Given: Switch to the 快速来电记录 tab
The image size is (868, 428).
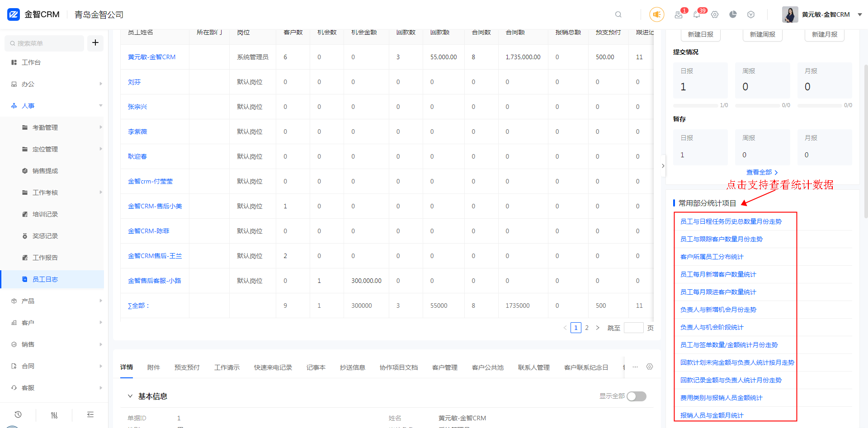Looking at the screenshot, I should pos(273,367).
